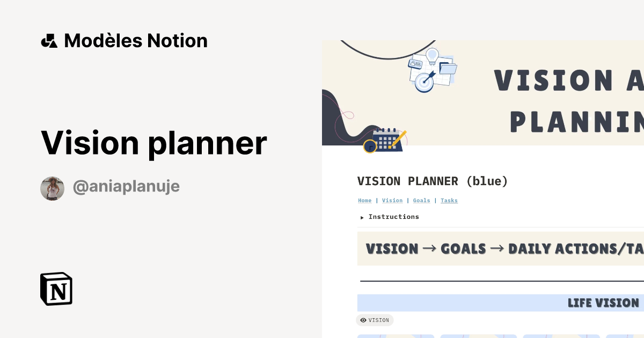
Task: Open the Tasks navigation link
Action: click(449, 200)
